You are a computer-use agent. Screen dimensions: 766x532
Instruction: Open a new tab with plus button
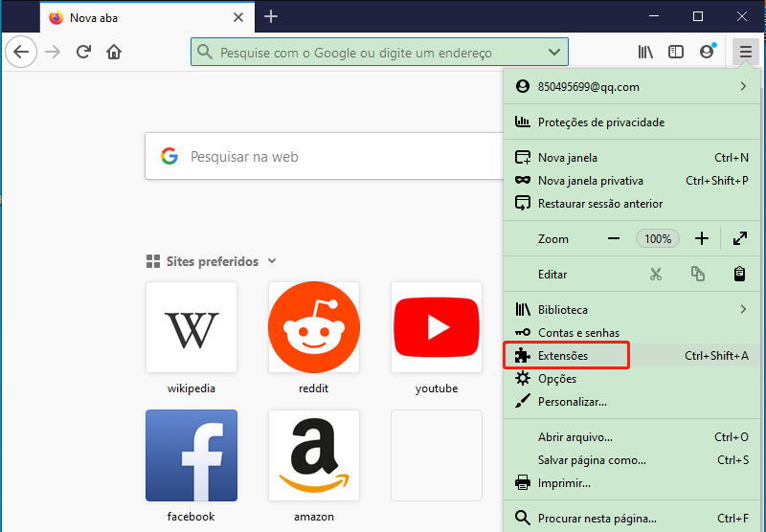tap(271, 17)
